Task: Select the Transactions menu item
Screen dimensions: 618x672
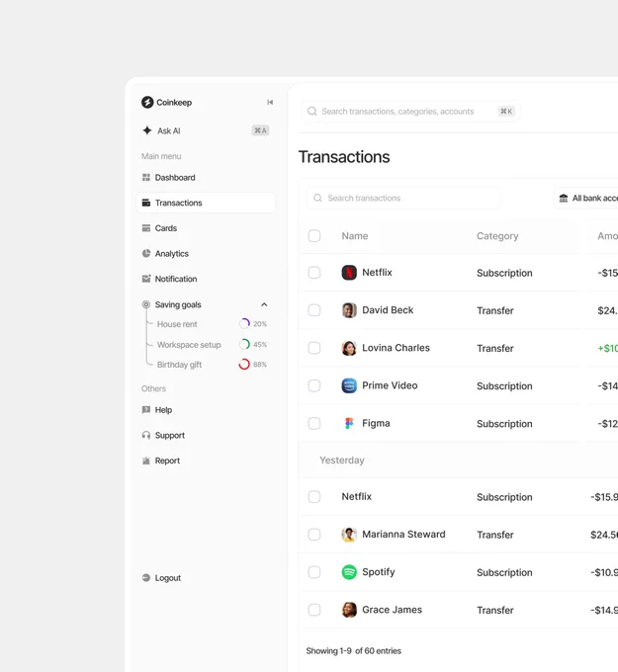Action: (x=206, y=203)
